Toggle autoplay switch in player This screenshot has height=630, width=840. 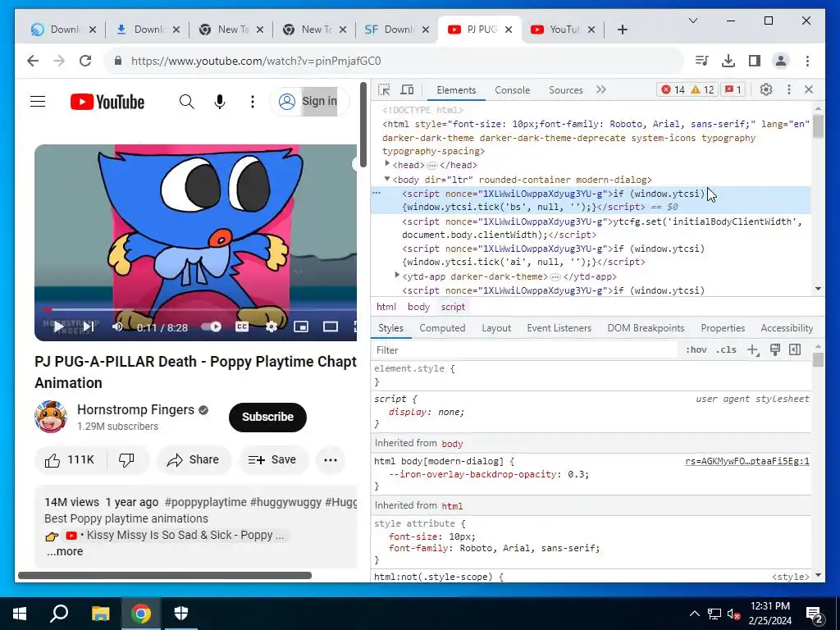point(211,326)
